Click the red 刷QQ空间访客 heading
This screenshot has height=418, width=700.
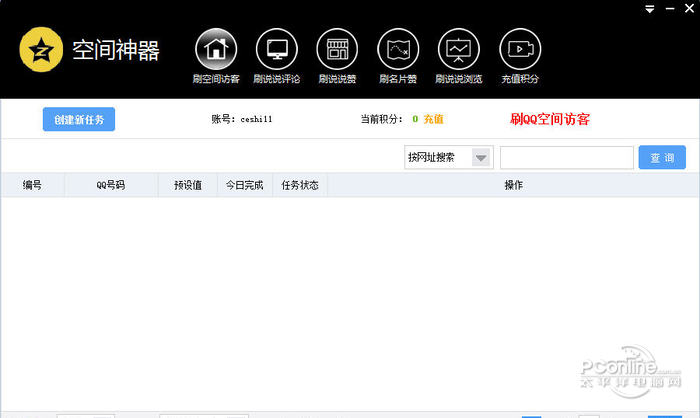[x=550, y=119]
